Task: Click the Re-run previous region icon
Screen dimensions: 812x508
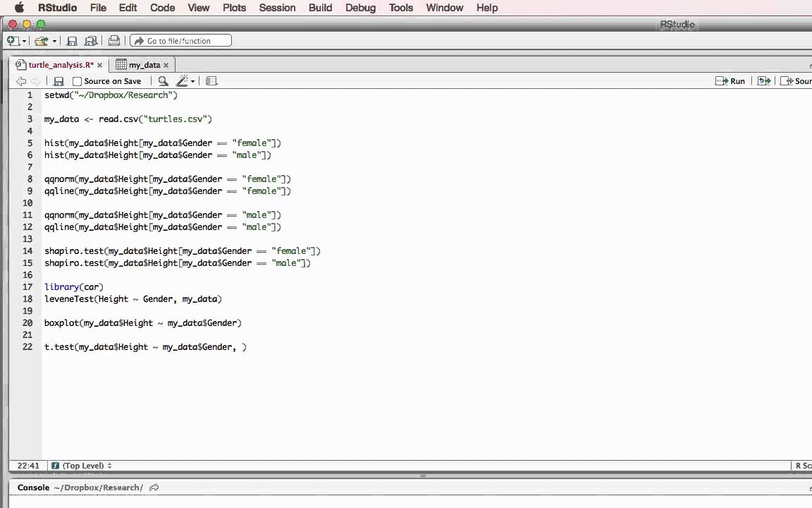Action: pyautogui.click(x=764, y=81)
